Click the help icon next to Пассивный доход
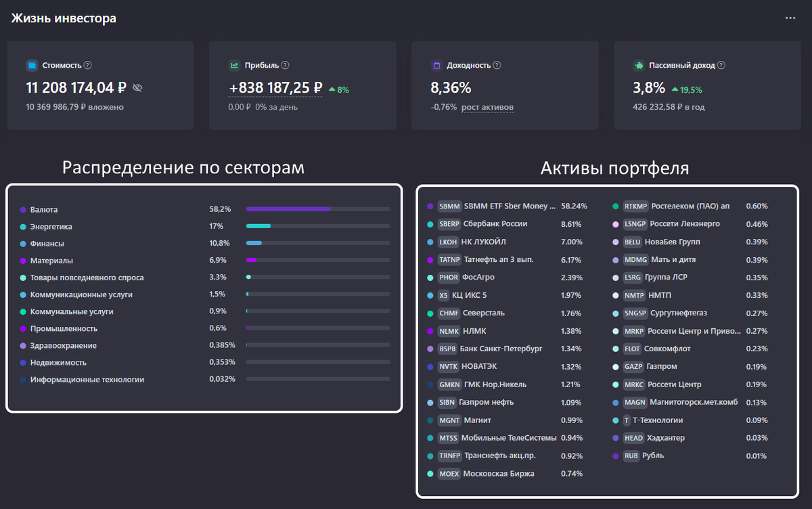812x509 pixels. coord(721,66)
